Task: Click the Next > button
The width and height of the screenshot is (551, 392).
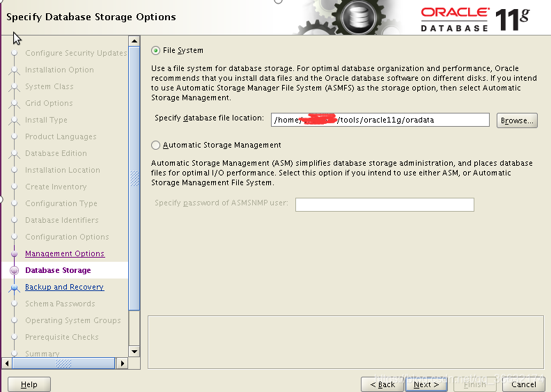Action: [x=426, y=384]
